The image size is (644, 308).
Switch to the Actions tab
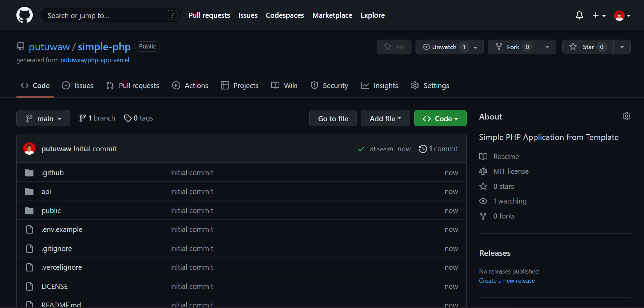pyautogui.click(x=190, y=86)
